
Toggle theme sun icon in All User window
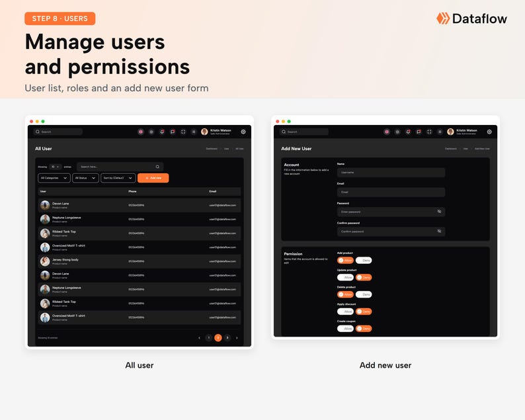point(151,132)
